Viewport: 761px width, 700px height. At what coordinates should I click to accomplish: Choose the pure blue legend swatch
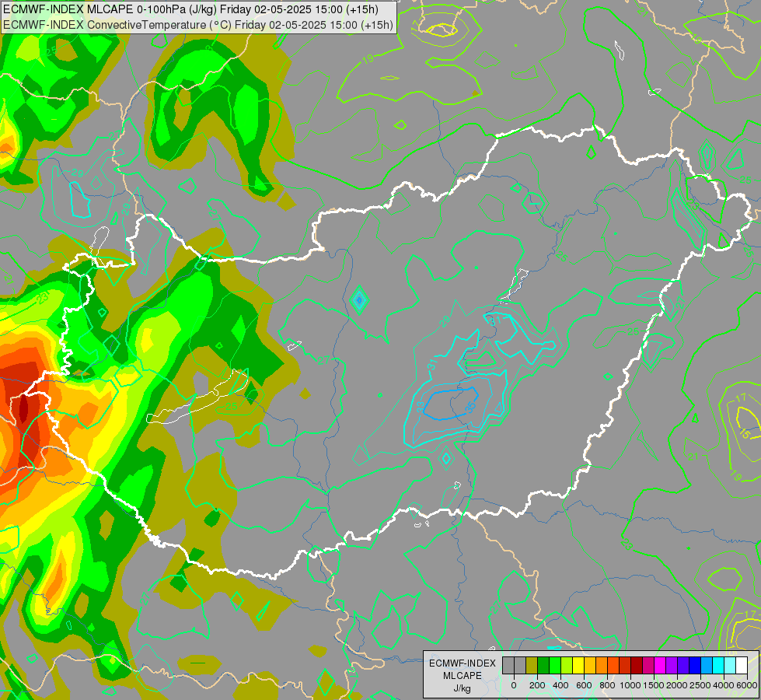pyautogui.click(x=696, y=666)
